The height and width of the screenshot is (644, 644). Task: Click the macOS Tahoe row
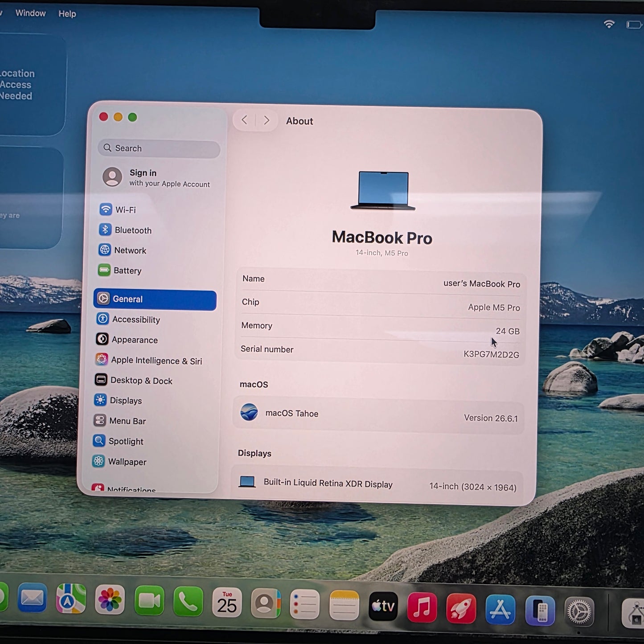[378, 414]
